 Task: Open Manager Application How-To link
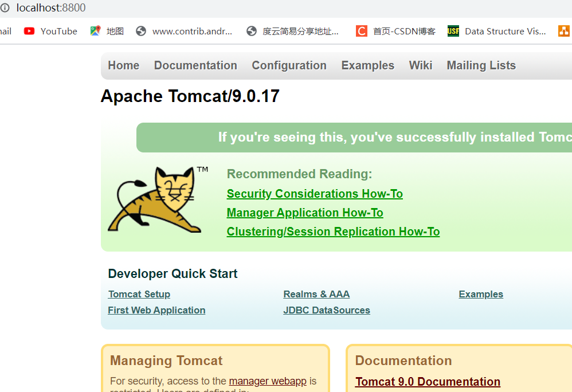(x=305, y=213)
